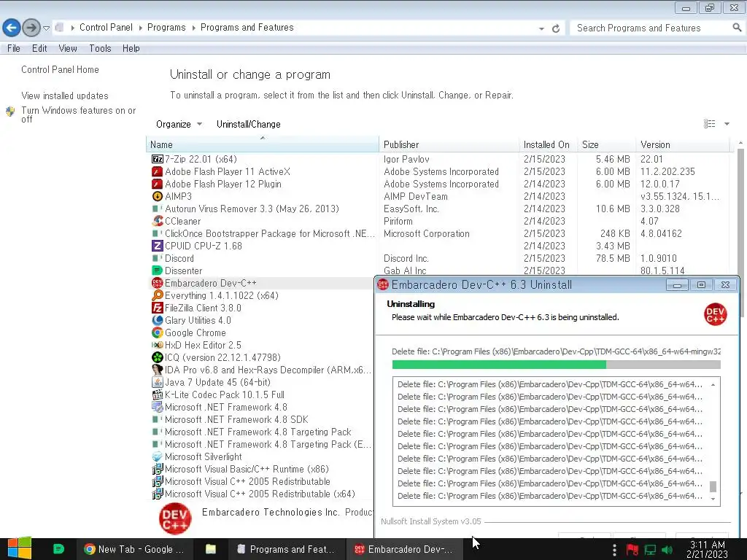The height and width of the screenshot is (560, 747).
Task: Click the HxD Hex Editor icon
Action: click(158, 345)
